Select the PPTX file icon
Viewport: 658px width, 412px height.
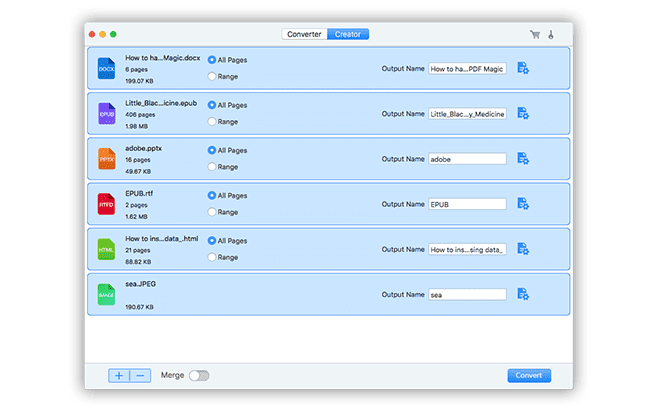coord(107,159)
